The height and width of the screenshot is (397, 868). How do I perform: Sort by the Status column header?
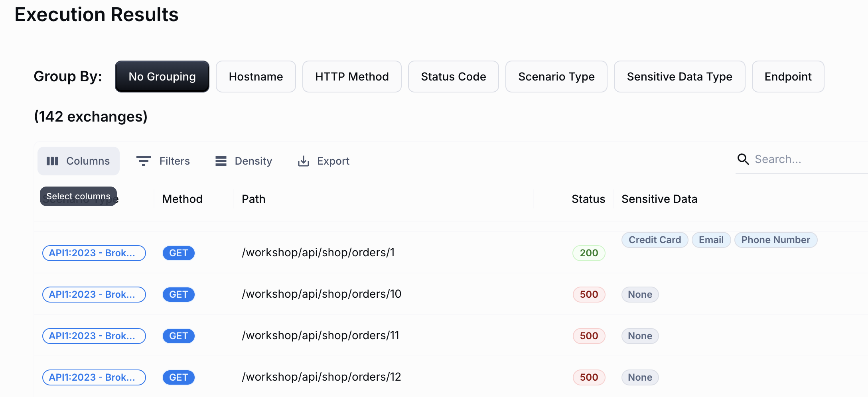(588, 199)
